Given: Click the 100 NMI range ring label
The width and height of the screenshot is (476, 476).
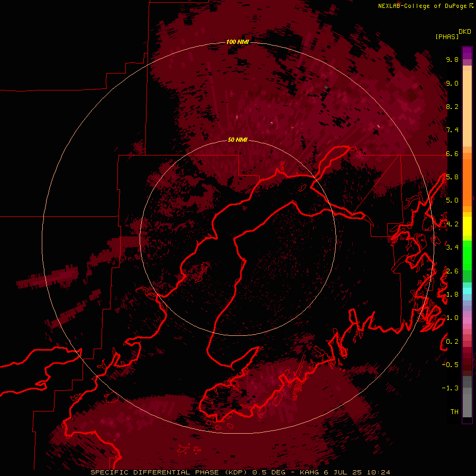Looking at the screenshot, I should [x=237, y=42].
